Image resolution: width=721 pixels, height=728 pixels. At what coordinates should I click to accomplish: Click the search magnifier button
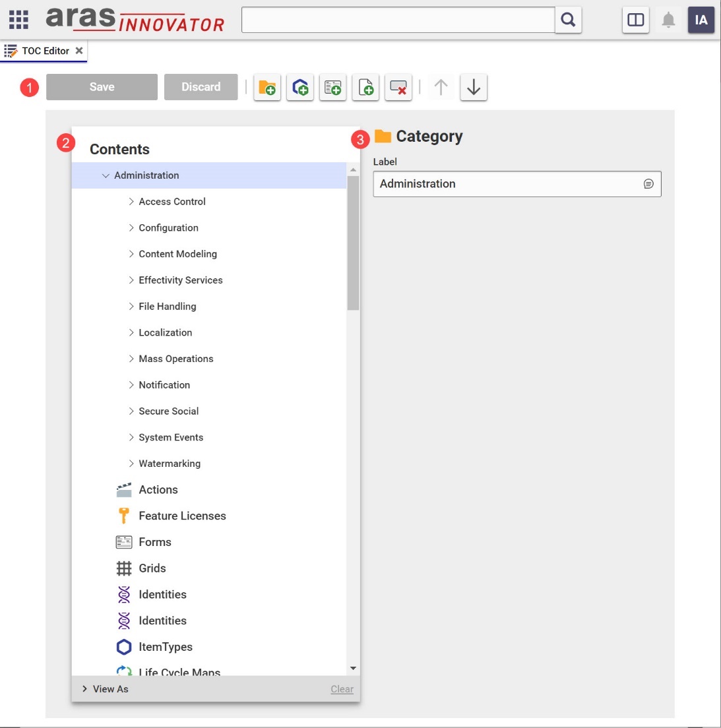568,20
